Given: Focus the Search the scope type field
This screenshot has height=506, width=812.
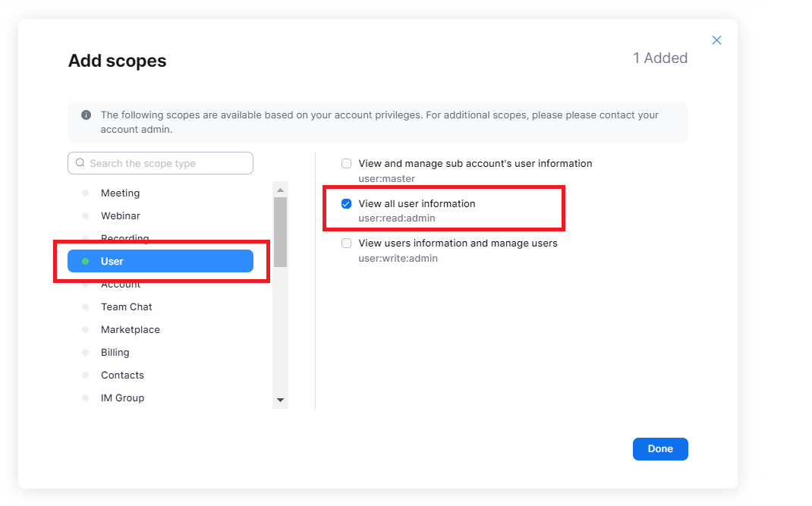Looking at the screenshot, I should pyautogui.click(x=161, y=163).
